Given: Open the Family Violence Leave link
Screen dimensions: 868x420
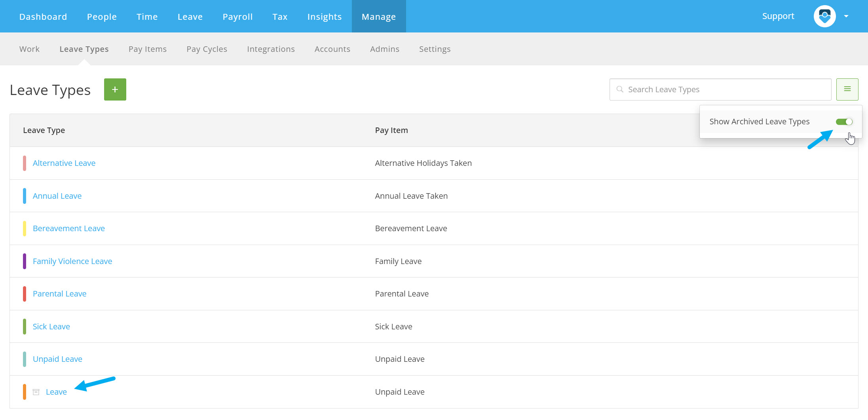Looking at the screenshot, I should click(72, 261).
